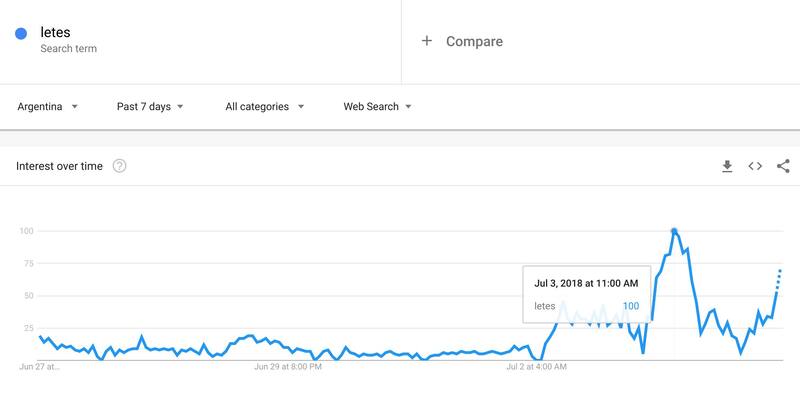Open the help icon beside Interest over time
The height and width of the screenshot is (403, 800).
120,166
